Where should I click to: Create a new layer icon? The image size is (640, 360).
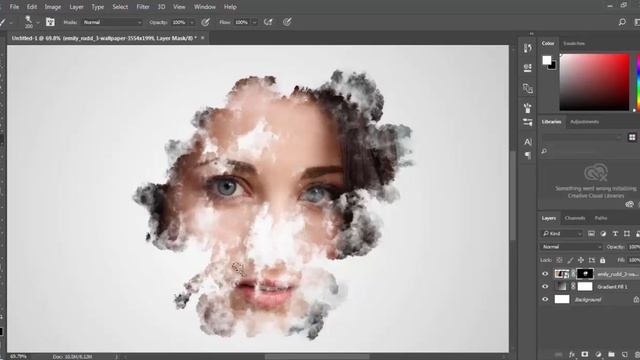(624, 354)
